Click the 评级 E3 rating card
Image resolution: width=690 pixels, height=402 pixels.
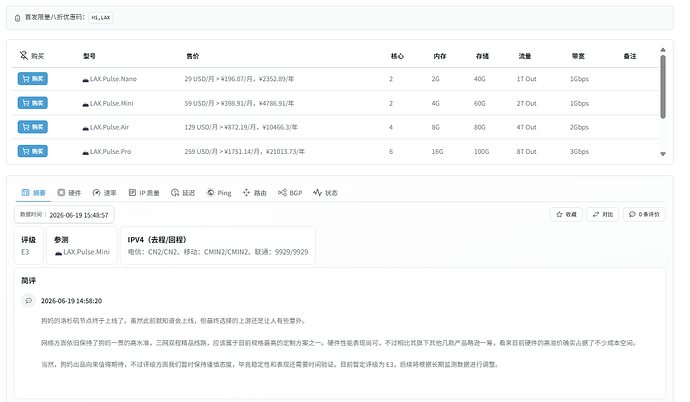point(29,245)
